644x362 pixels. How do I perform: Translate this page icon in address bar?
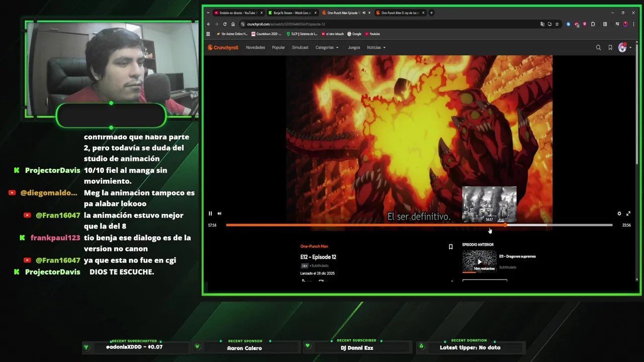[542, 24]
